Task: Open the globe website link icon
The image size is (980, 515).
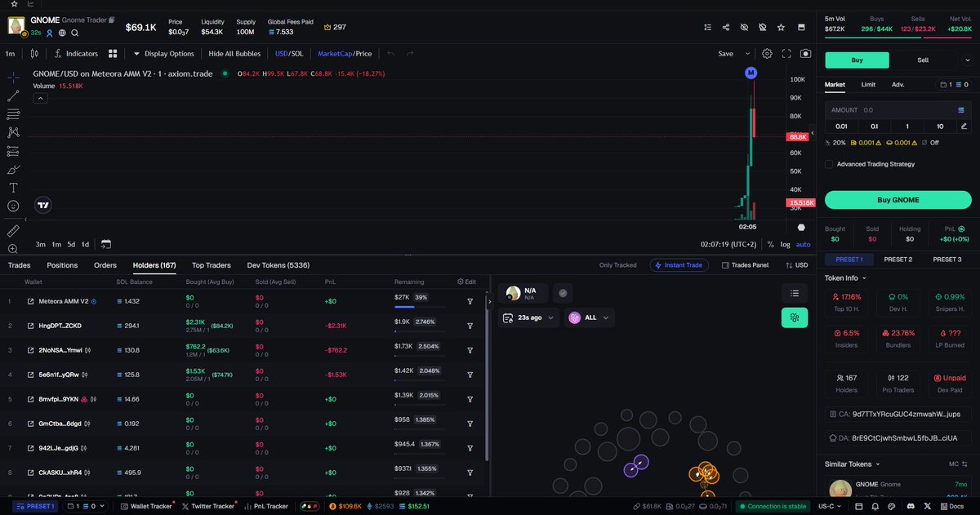Action: [62, 33]
